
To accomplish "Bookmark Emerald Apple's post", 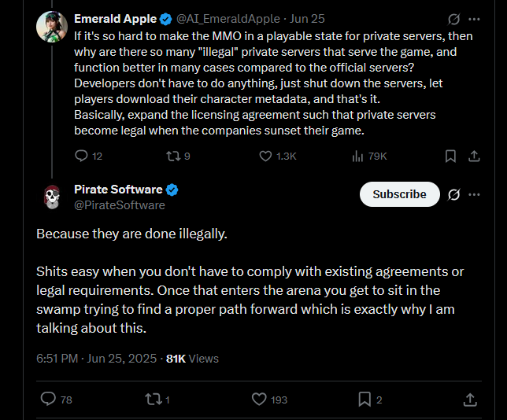I will tap(450, 157).
